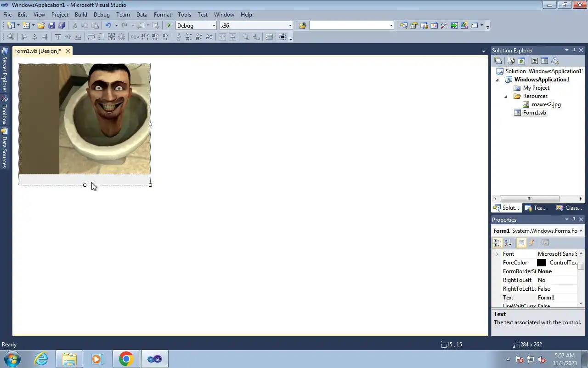Show Events lightning bolt in Properties panel
The width and height of the screenshot is (588, 368).
click(x=531, y=243)
